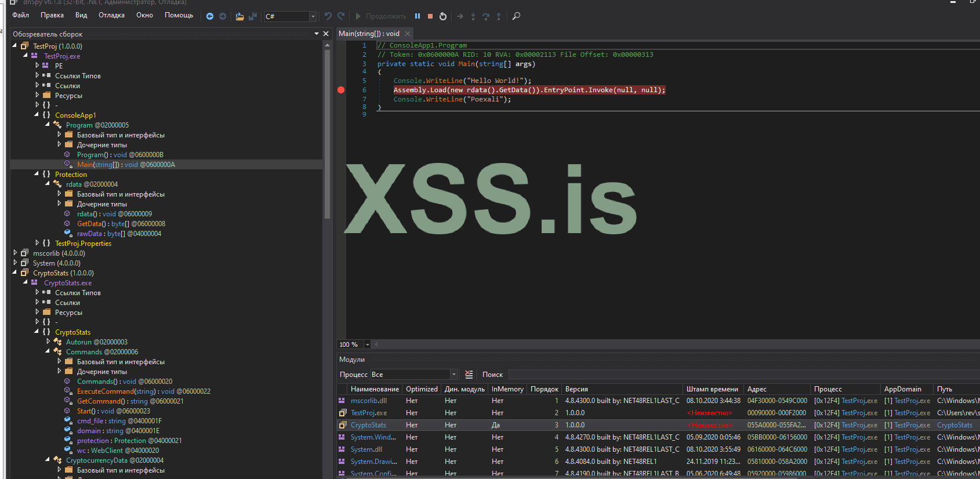Open the Отладка menu
Viewport: 980px width, 479px height.
point(111,15)
